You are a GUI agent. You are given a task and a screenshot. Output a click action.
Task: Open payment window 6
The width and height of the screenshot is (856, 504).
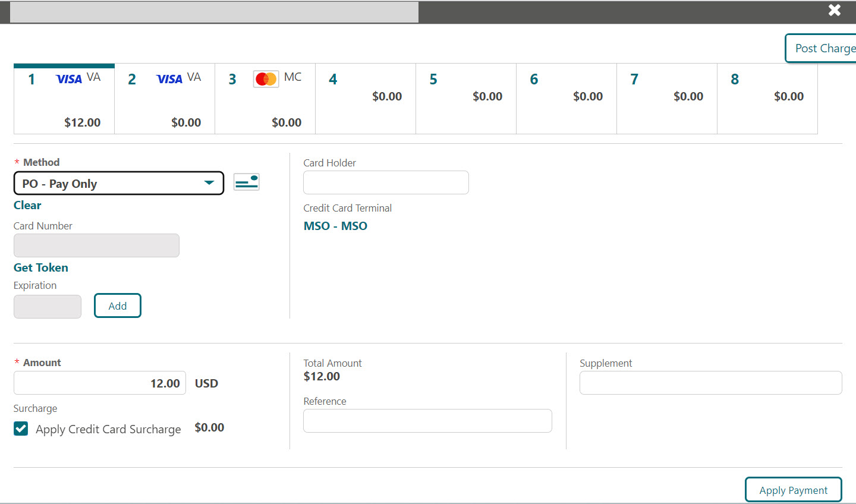pyautogui.click(x=566, y=98)
